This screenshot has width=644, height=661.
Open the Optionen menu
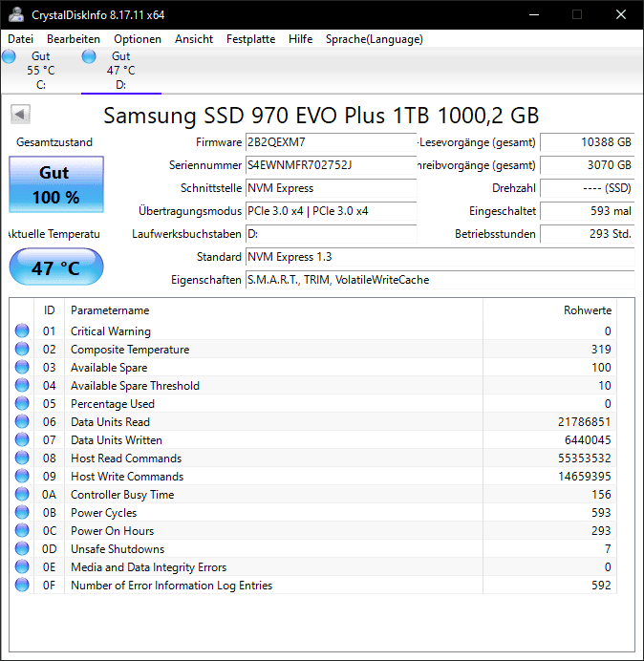138,39
